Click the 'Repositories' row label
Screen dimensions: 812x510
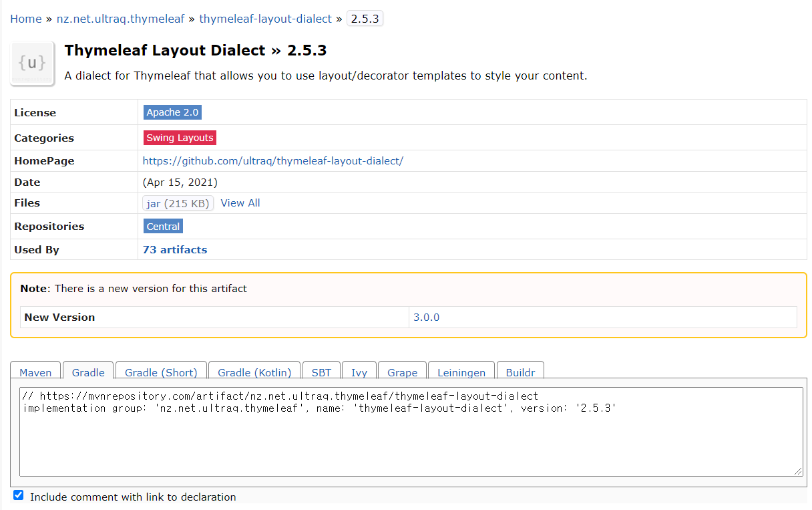(x=49, y=227)
